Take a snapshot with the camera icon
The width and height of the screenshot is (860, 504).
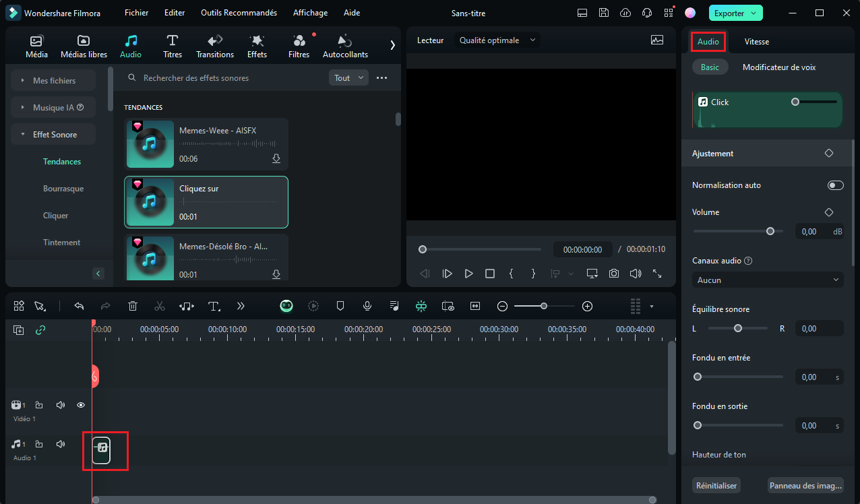pos(614,274)
